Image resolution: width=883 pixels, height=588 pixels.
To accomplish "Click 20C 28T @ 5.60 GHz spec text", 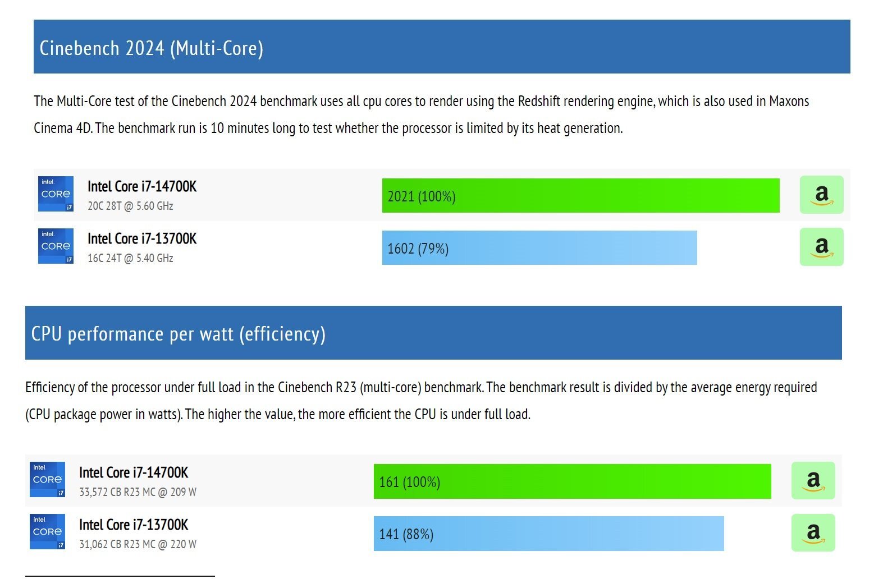I will tap(130, 206).
